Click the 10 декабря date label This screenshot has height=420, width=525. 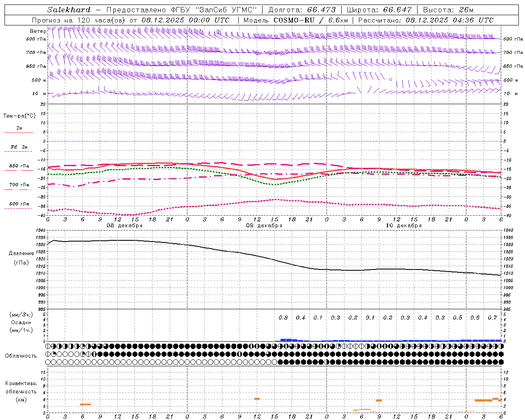tap(404, 226)
